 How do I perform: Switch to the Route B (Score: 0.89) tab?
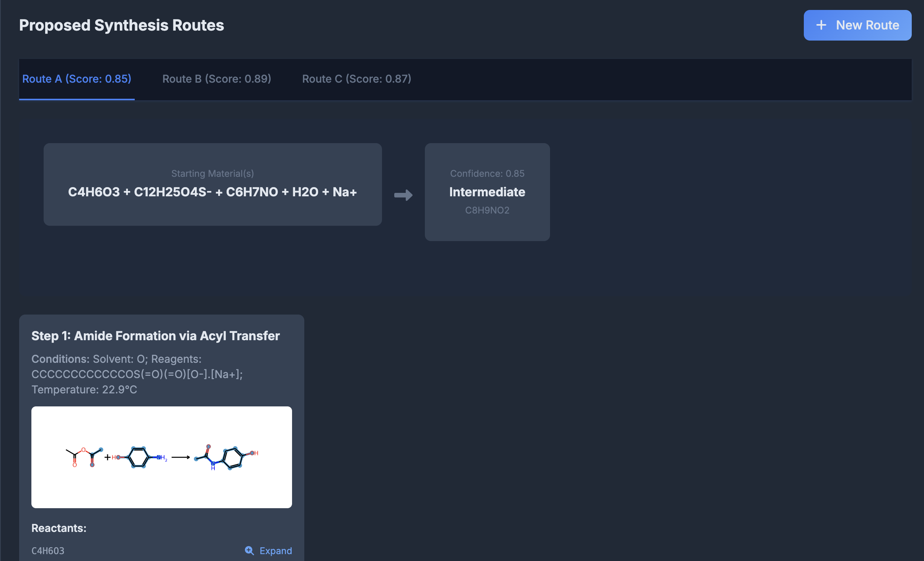tap(217, 79)
